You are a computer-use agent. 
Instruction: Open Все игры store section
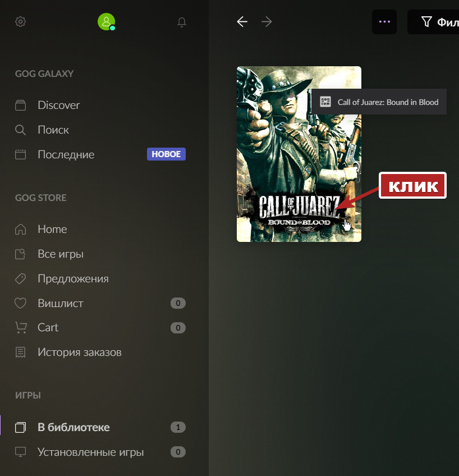61,254
